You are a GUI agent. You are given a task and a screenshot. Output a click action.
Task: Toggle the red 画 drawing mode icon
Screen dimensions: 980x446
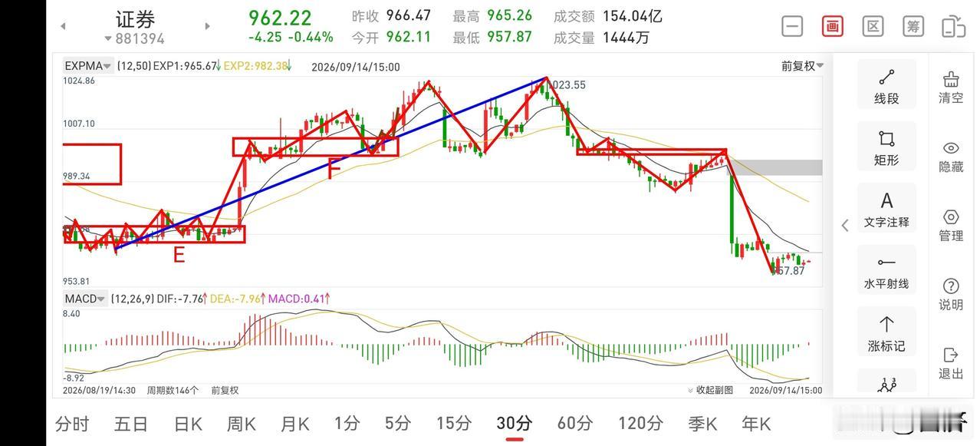pos(833,26)
